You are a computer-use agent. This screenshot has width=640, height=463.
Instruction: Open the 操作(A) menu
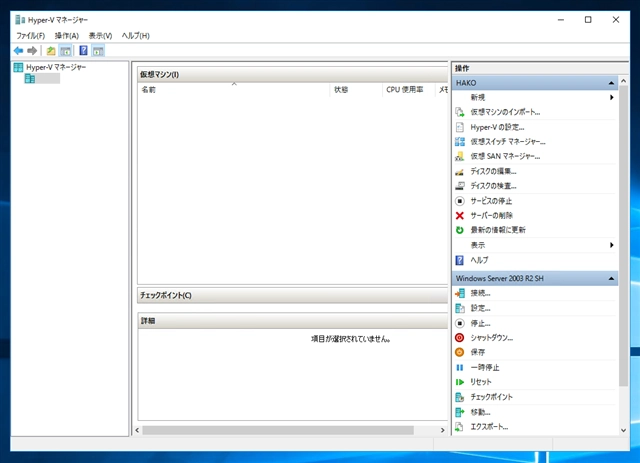coord(67,36)
